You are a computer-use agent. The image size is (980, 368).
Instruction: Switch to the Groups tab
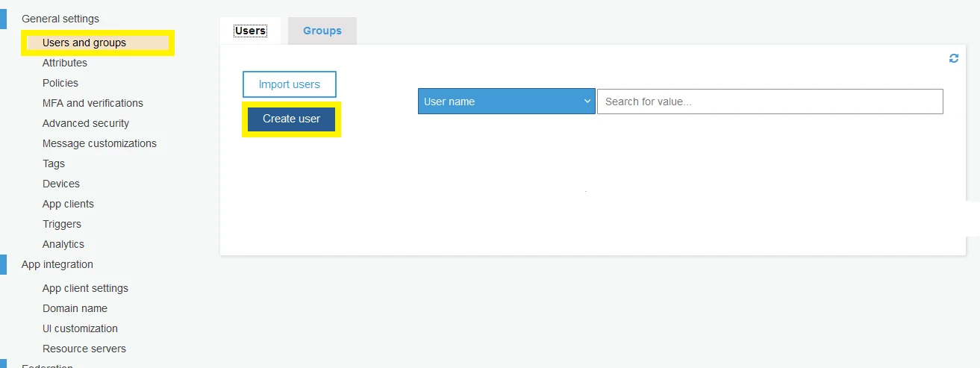(322, 31)
